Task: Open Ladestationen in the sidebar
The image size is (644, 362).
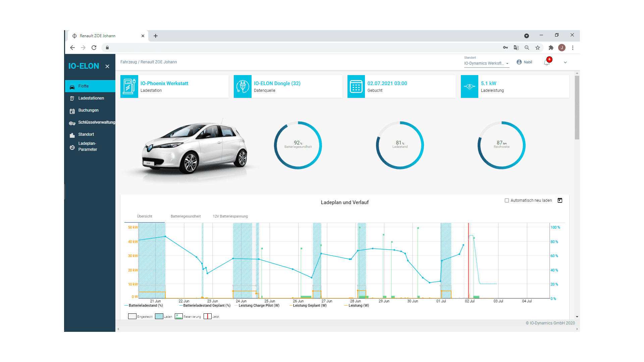Action: coord(91,98)
